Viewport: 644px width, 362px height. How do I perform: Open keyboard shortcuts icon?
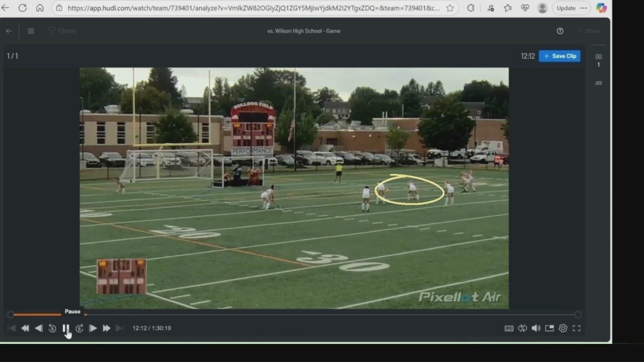click(x=509, y=328)
